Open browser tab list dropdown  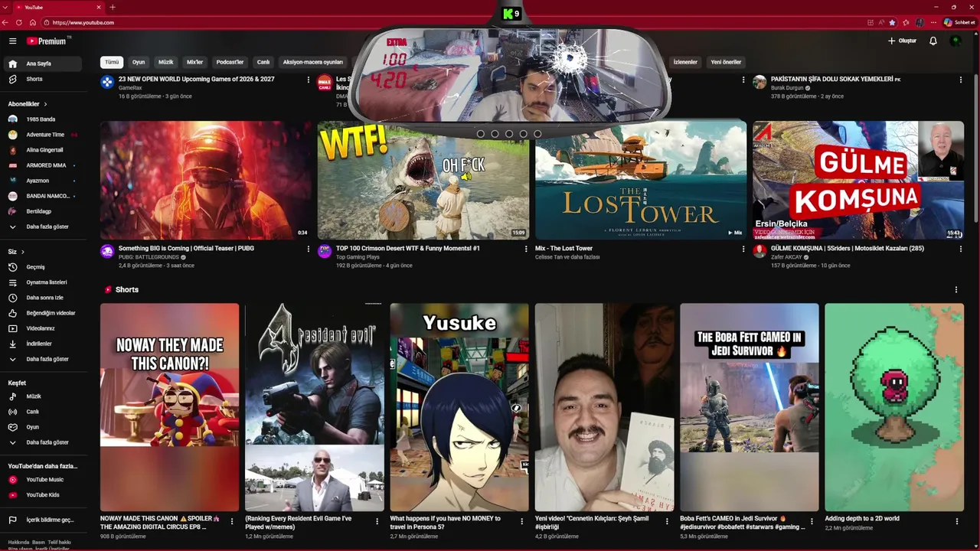click(5, 7)
